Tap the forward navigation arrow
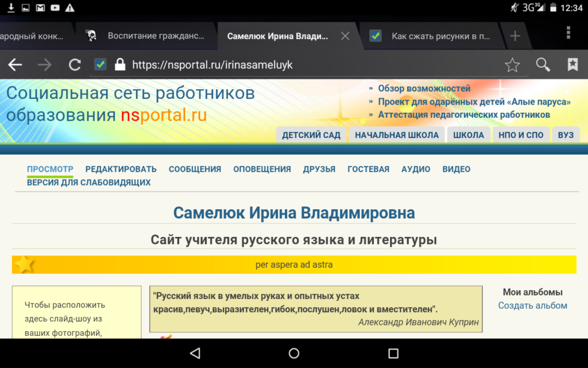Screen dimensions: 588x368 (x=45, y=65)
